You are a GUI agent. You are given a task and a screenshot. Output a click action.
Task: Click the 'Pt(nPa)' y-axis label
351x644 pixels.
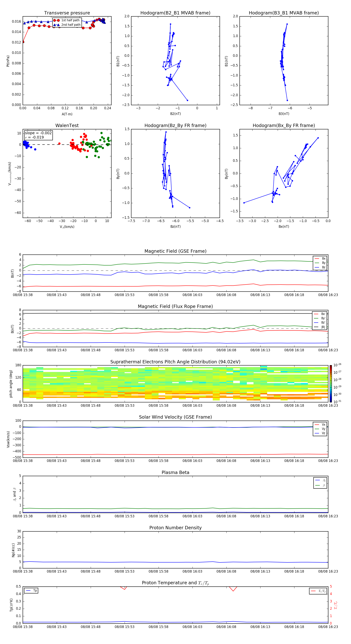pyautogui.click(x=8, y=61)
